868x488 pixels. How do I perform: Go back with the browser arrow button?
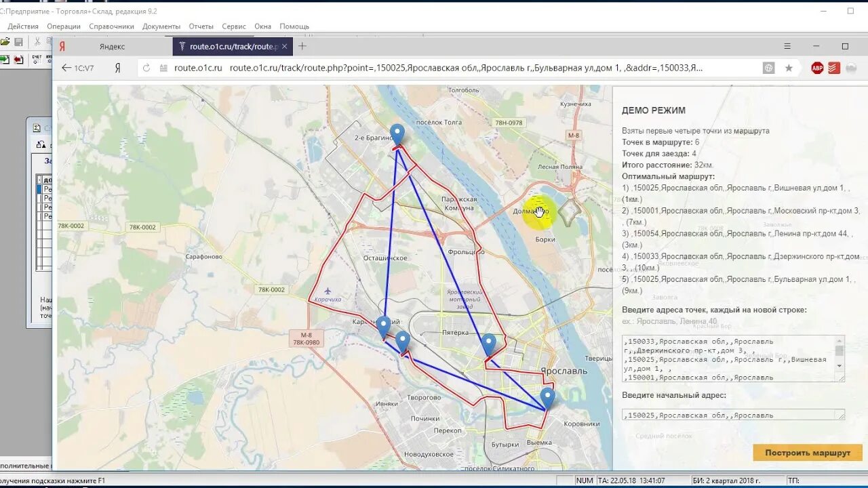coord(66,68)
